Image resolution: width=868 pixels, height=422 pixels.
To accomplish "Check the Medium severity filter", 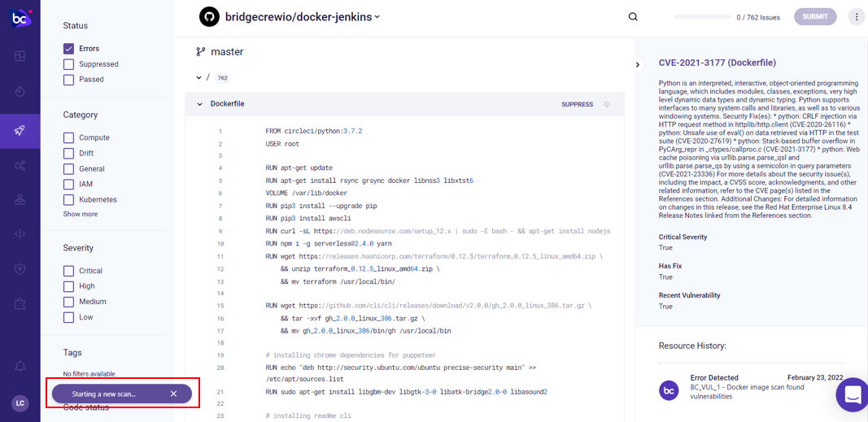I will pos(68,302).
